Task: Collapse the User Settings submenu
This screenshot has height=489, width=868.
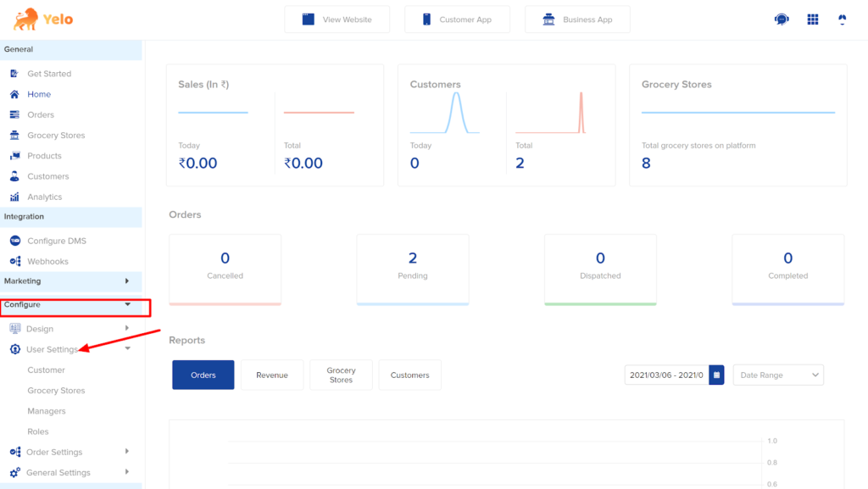Action: point(127,348)
